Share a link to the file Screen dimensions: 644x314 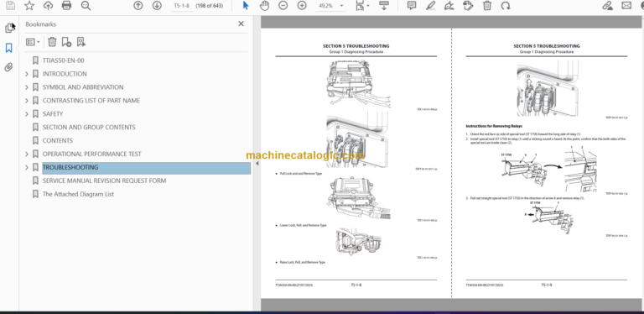coord(607,6)
